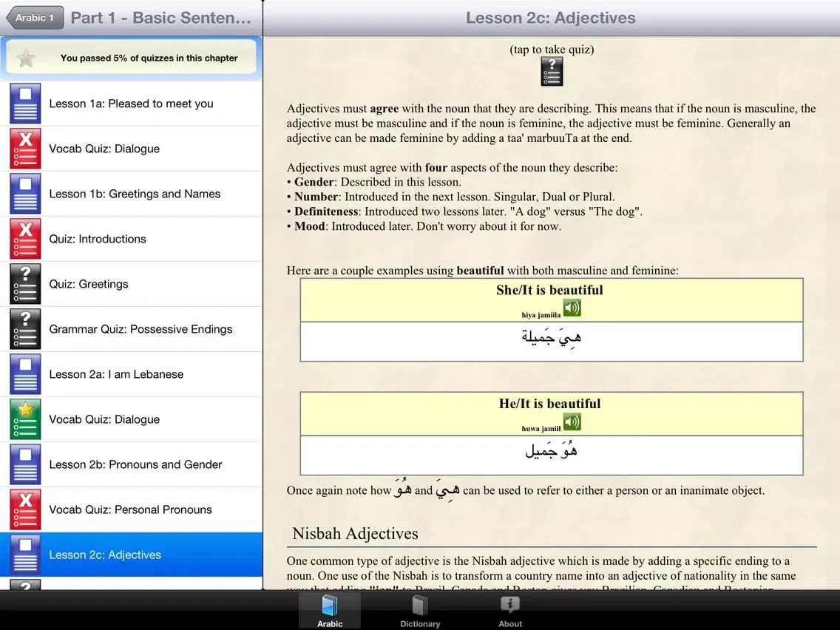The image size is (840, 630).
Task: Tap the 'He/It is beautiful' heading
Action: (x=549, y=404)
